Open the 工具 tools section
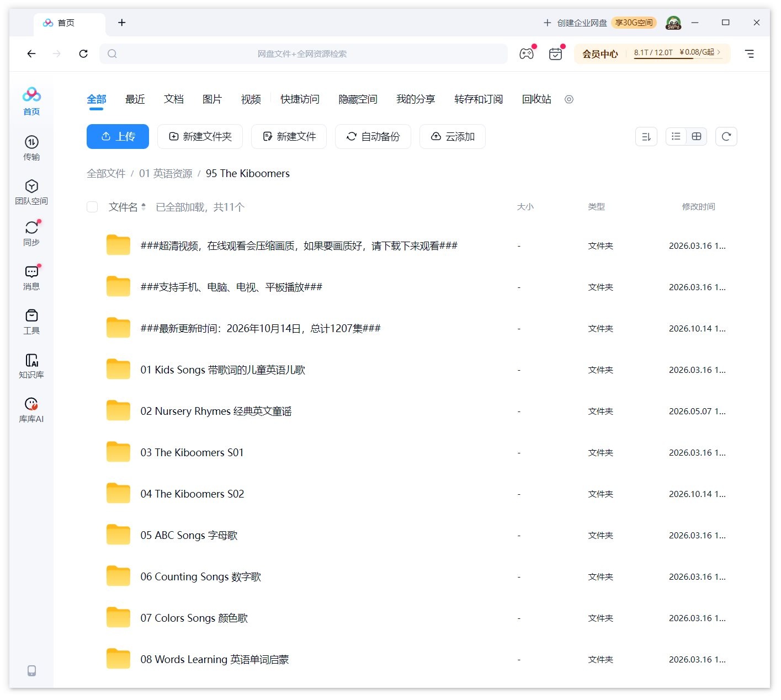This screenshot has height=700, width=781. 31,322
